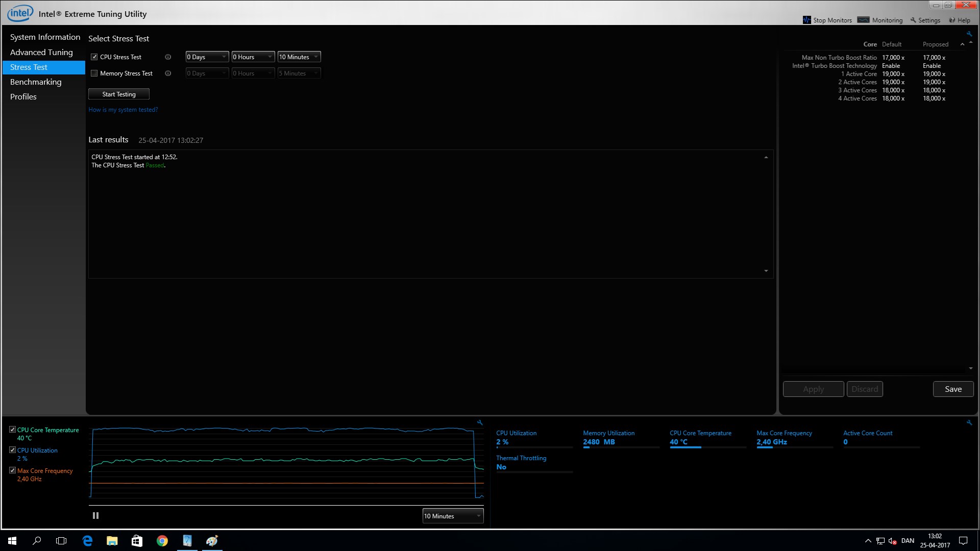
Task: Expand the 10 Minutes duration dropdown for CPU test
Action: click(x=299, y=57)
